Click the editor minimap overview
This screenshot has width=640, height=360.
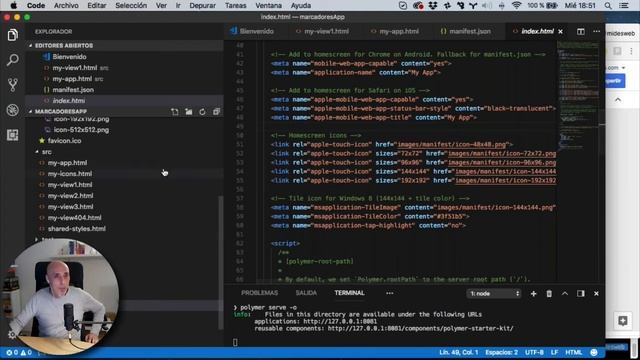click(x=578, y=96)
